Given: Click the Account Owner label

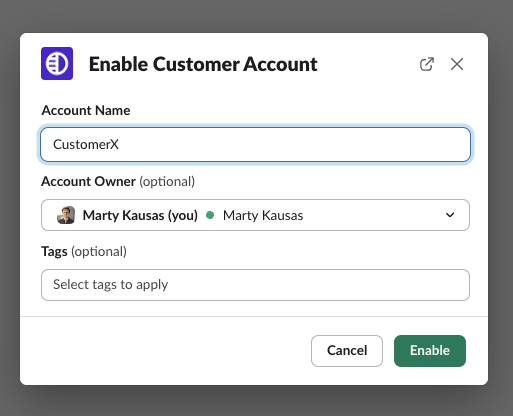Looking at the screenshot, I should [88, 181].
